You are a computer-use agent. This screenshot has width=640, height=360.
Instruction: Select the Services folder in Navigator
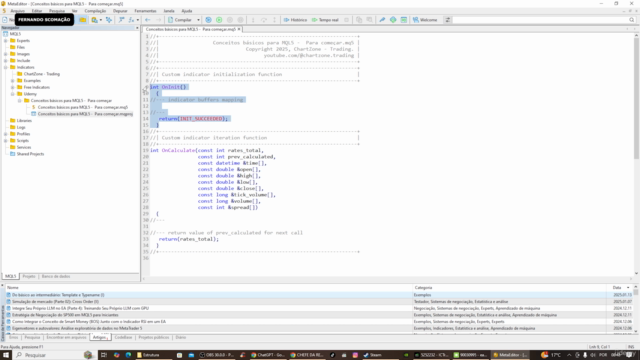tap(23, 147)
